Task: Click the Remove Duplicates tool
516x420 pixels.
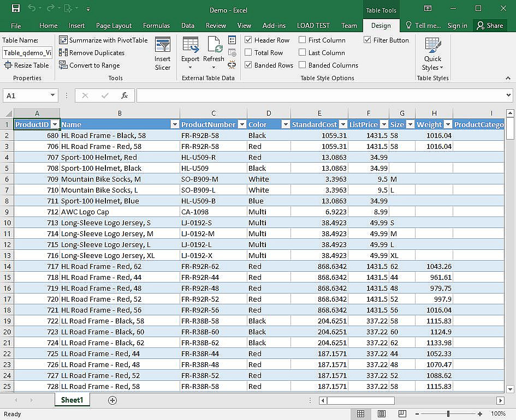Action: (x=92, y=53)
